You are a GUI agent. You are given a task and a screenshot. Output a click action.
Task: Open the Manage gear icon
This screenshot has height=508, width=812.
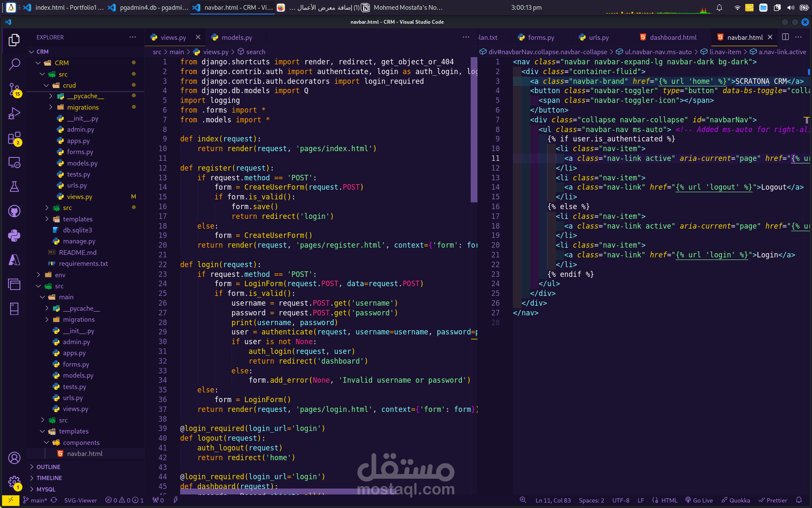pyautogui.click(x=14, y=481)
